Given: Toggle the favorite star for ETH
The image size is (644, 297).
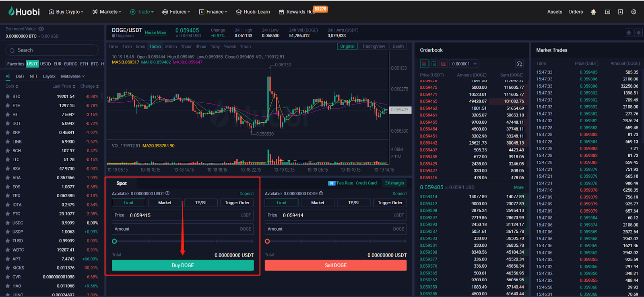Looking at the screenshot, I should pyautogui.click(x=8, y=106).
